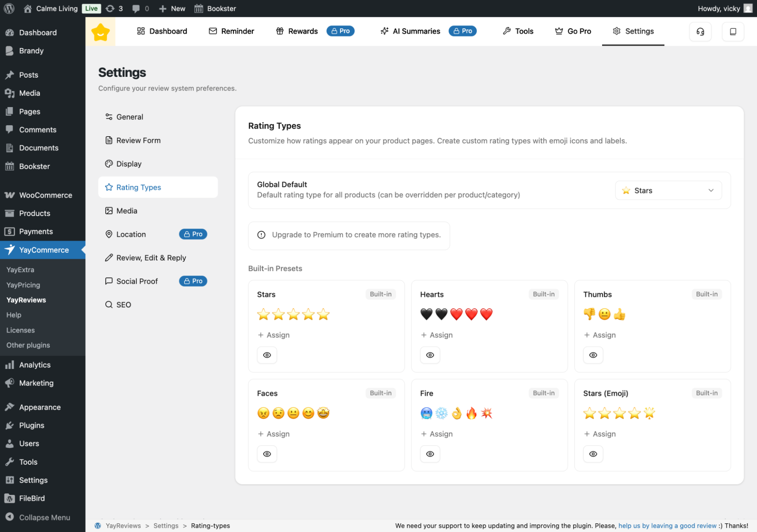The height and width of the screenshot is (532, 757).
Task: Select the Display palette settings option
Action: [x=129, y=163]
